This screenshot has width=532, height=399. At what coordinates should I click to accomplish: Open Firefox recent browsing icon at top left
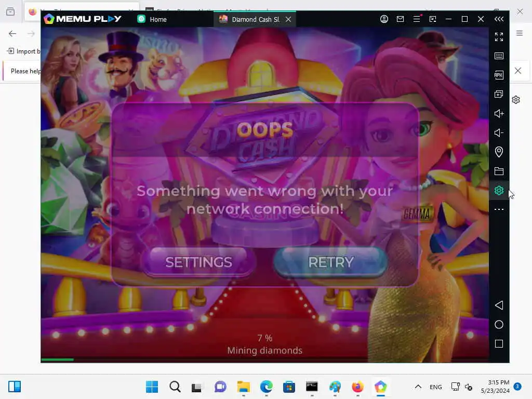(10, 11)
